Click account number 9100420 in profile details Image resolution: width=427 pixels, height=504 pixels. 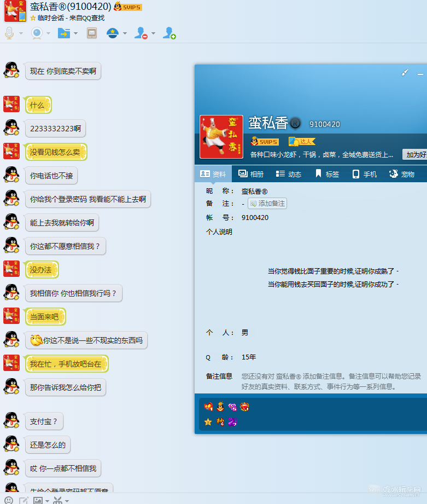(x=255, y=218)
